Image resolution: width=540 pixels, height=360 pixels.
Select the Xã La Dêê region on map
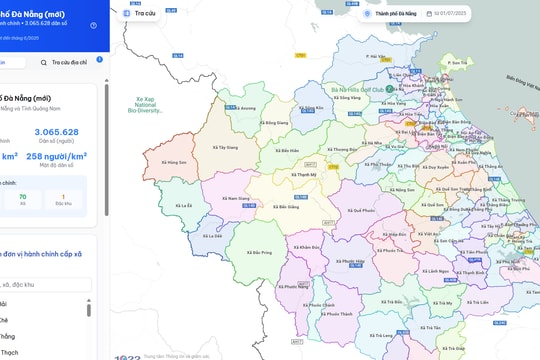212,236
